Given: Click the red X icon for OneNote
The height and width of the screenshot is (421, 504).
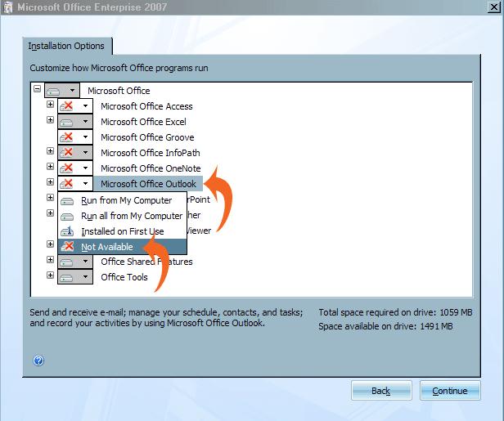Looking at the screenshot, I should [66, 168].
